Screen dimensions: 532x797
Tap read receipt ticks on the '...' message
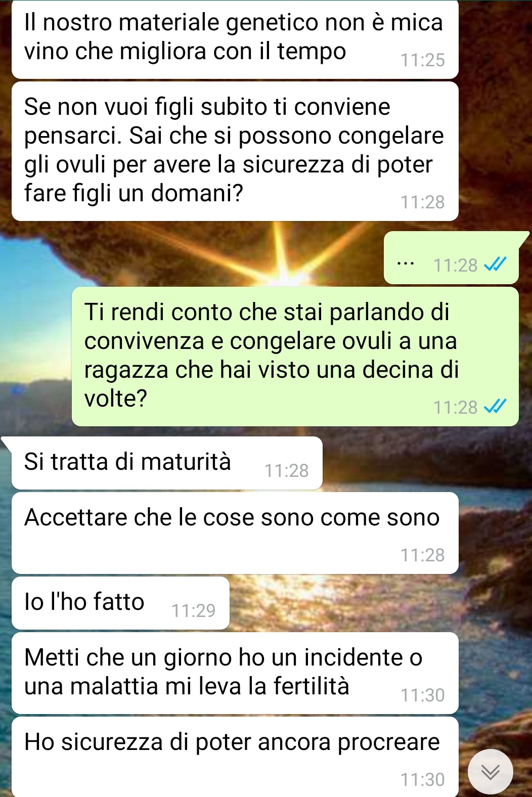pos(495,264)
